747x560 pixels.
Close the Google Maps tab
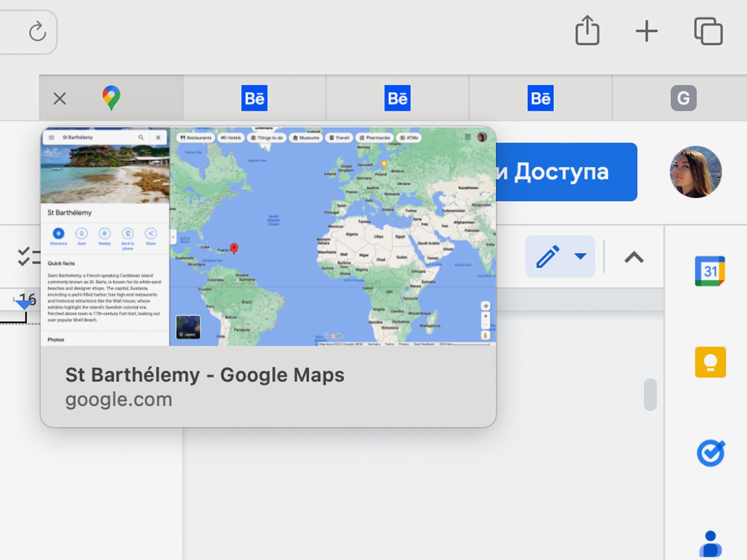(60, 98)
